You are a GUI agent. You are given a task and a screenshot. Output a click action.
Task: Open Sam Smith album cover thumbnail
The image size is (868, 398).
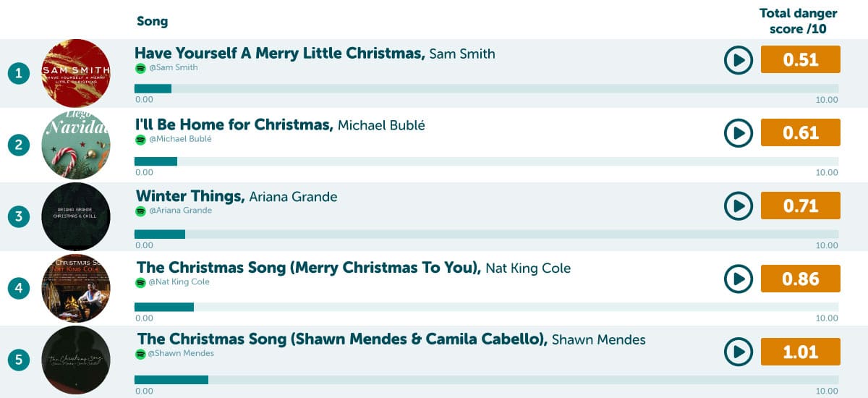pos(76,73)
